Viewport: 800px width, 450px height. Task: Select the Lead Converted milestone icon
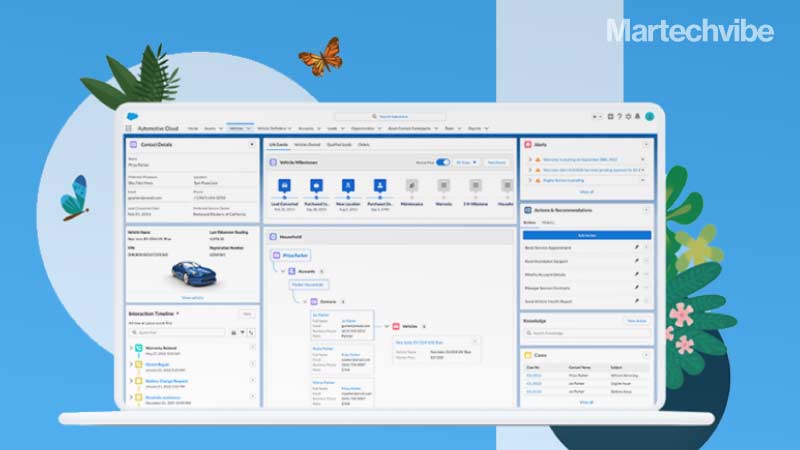point(285,185)
